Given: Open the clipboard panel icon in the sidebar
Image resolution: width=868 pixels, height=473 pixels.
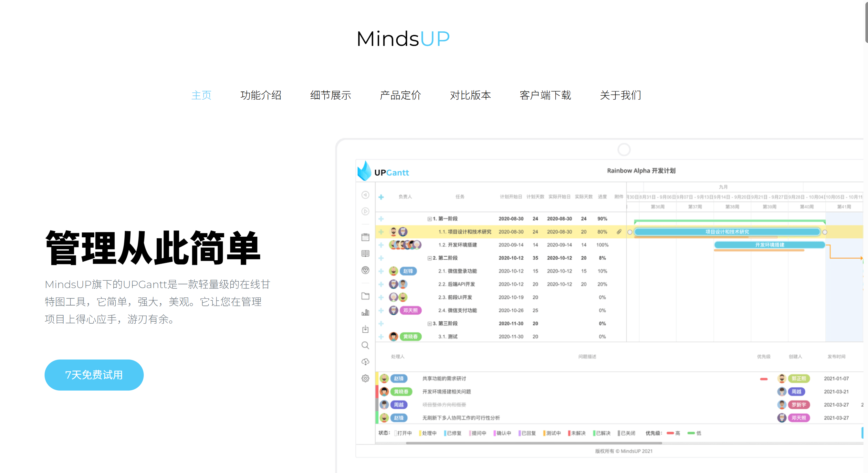Looking at the screenshot, I should click(x=365, y=237).
